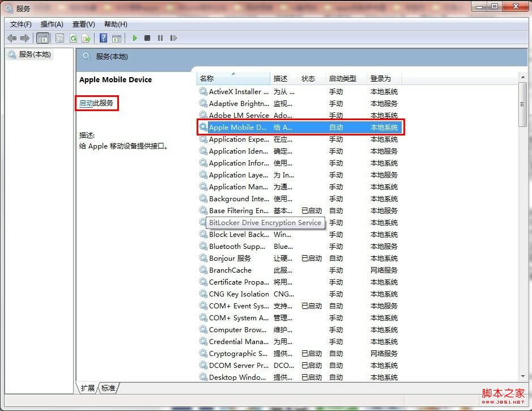
Task: Click the Export list toolbar icon
Action: 86,38
